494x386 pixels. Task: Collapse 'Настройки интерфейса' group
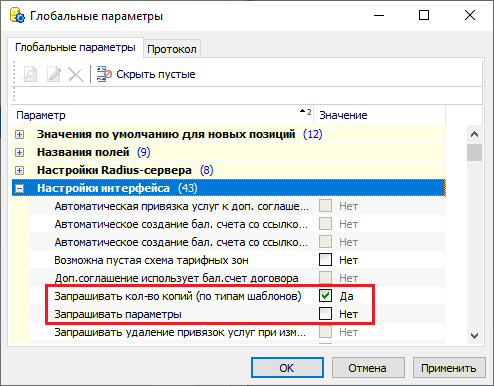coord(20,188)
